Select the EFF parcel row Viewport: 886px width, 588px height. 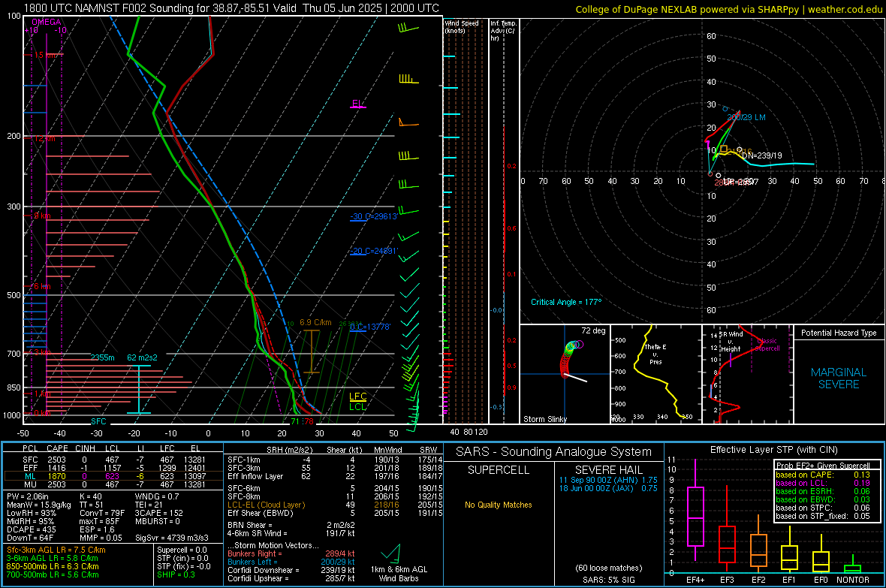113,468
